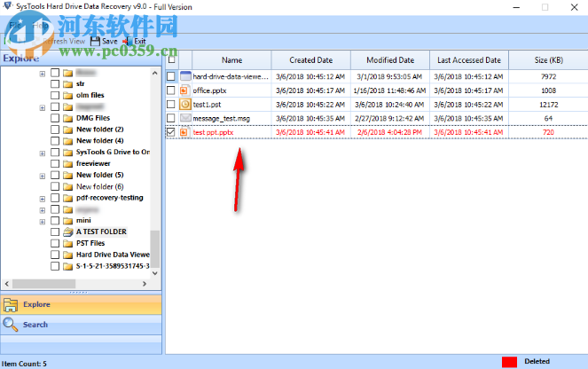Check the test1.pst row checkbox
588x369 pixels.
pos(170,105)
